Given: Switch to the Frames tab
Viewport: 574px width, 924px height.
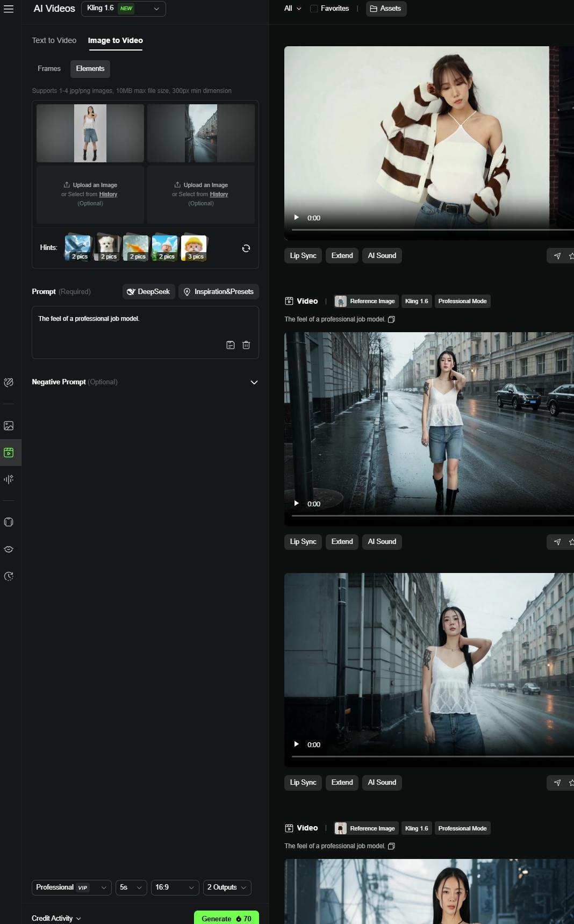Looking at the screenshot, I should point(49,69).
